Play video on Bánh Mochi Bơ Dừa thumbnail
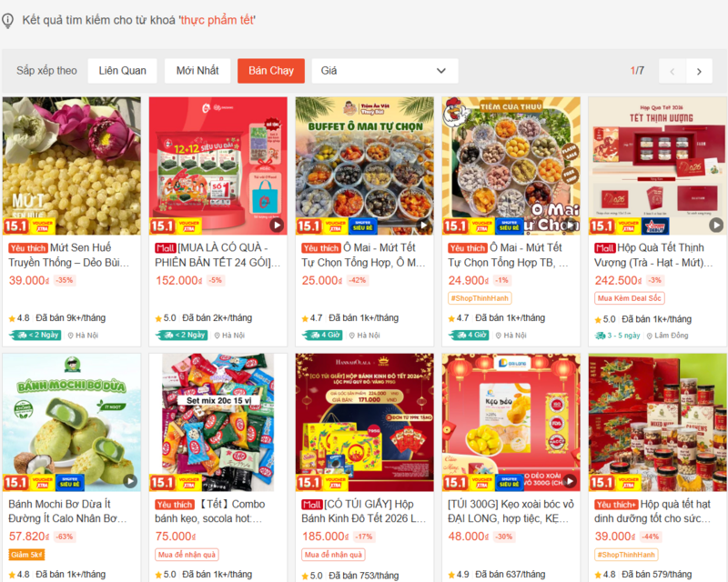 point(130,481)
